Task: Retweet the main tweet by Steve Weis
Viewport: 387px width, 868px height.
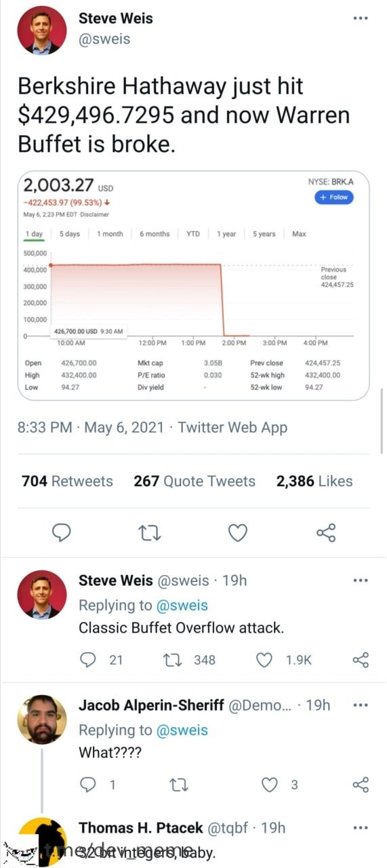Action: pyautogui.click(x=149, y=534)
